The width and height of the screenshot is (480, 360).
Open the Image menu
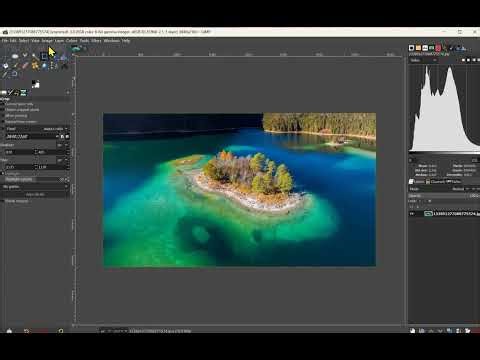(47, 41)
